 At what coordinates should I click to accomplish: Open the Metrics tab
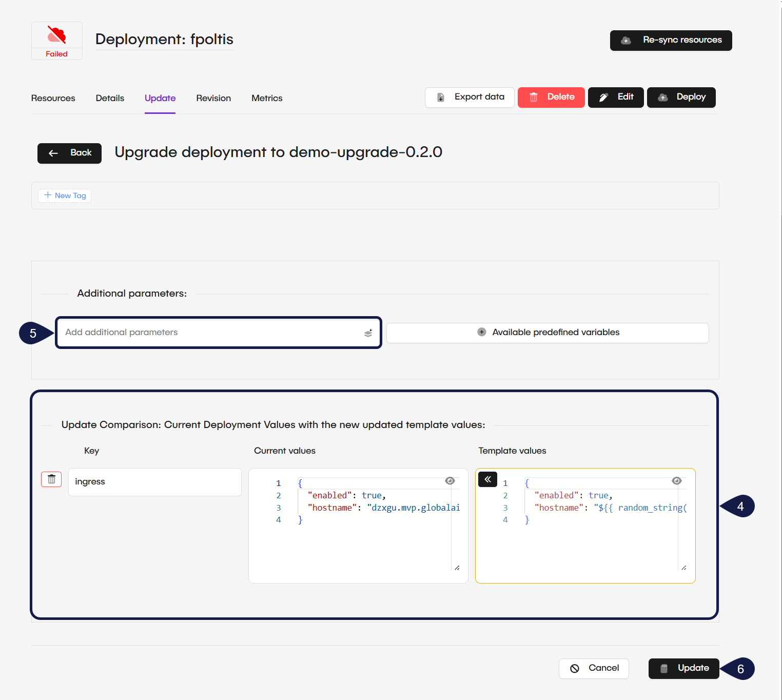(x=267, y=98)
